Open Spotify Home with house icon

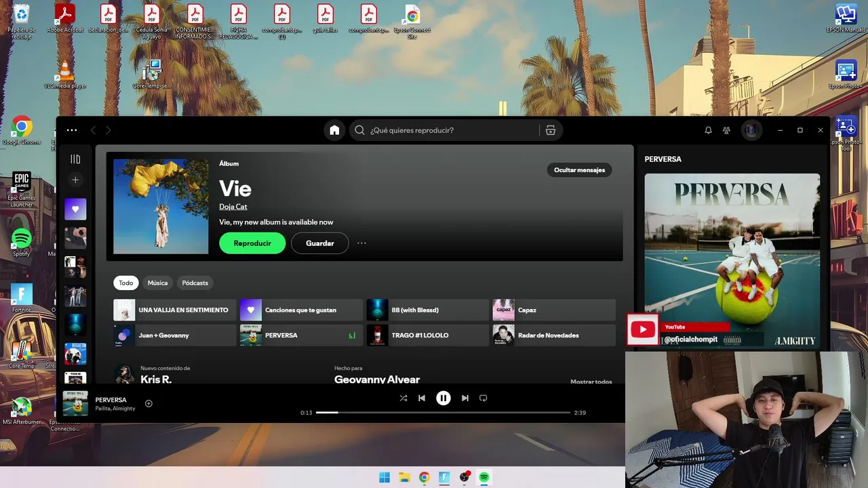point(334,130)
